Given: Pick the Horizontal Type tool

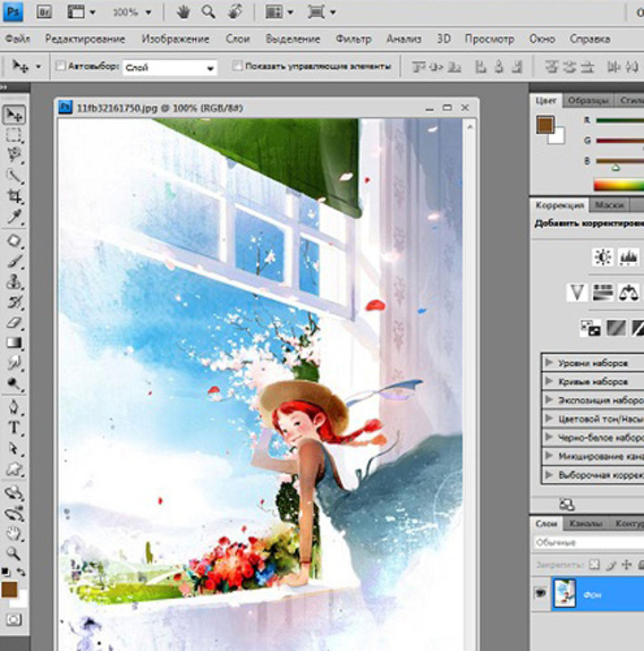Looking at the screenshot, I should tap(14, 428).
